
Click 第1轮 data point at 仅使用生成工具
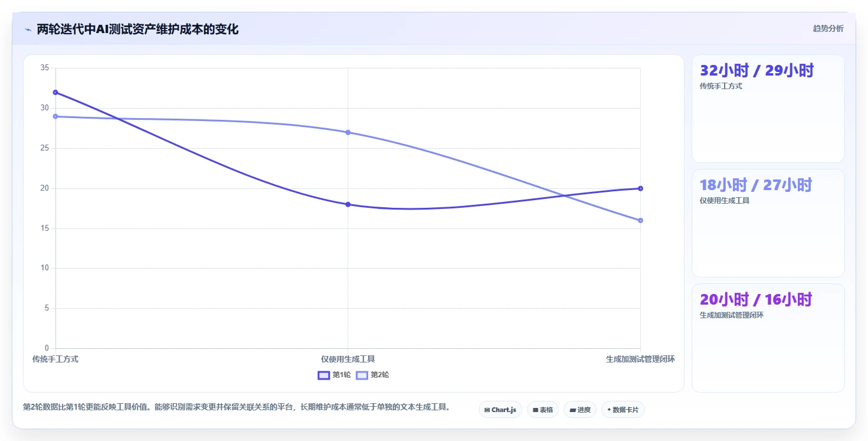pyautogui.click(x=348, y=204)
